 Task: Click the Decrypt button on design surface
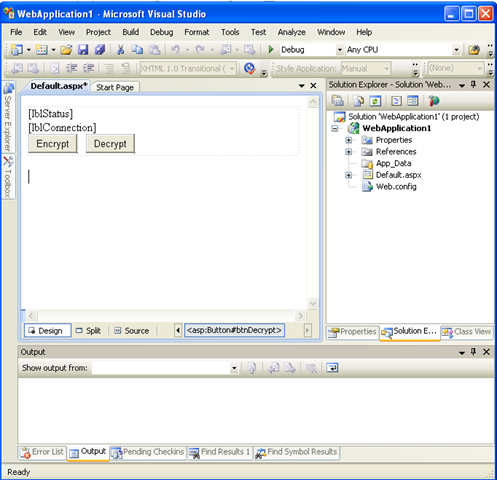(110, 144)
